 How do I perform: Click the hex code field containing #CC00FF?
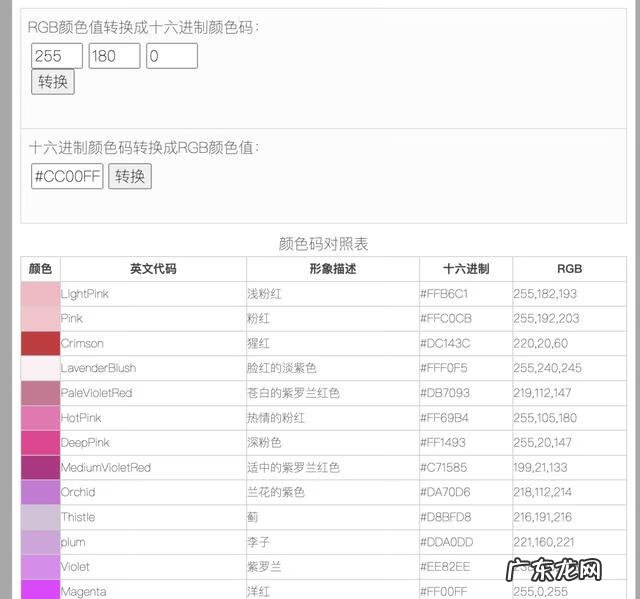pyautogui.click(x=67, y=176)
